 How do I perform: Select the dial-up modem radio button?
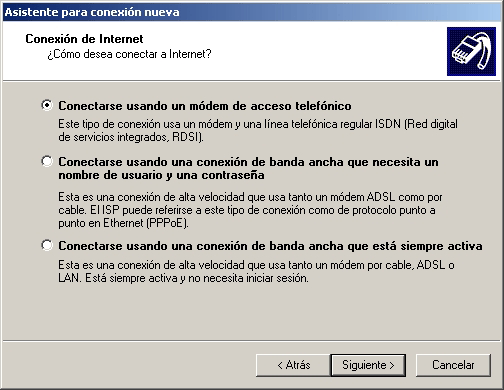(x=47, y=105)
